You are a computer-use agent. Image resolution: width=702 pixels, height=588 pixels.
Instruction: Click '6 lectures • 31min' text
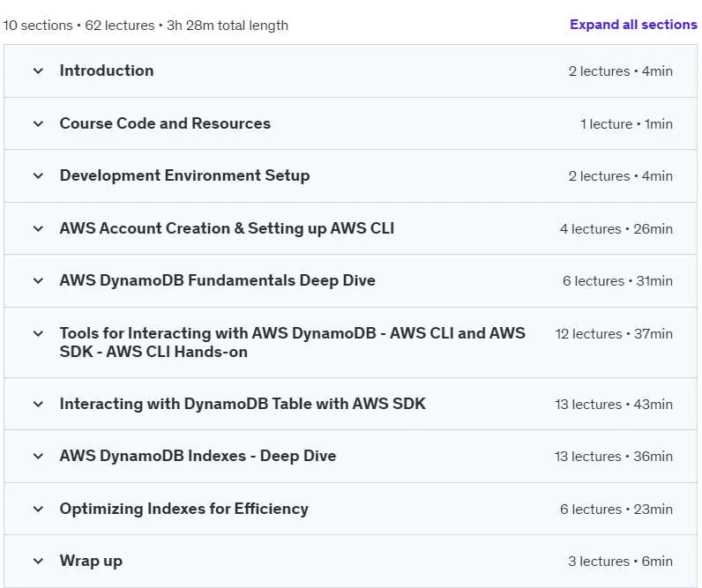tap(617, 281)
